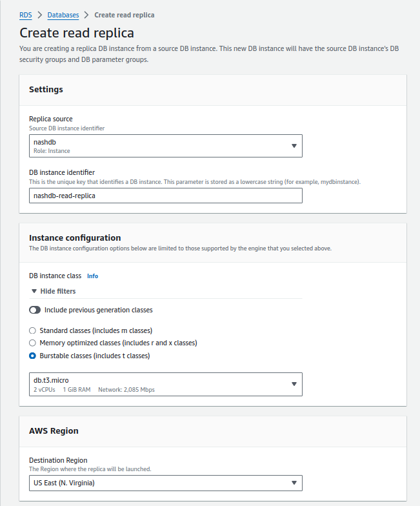Click the AWS Region section heading
The height and width of the screenshot is (506, 420).
coord(54,430)
